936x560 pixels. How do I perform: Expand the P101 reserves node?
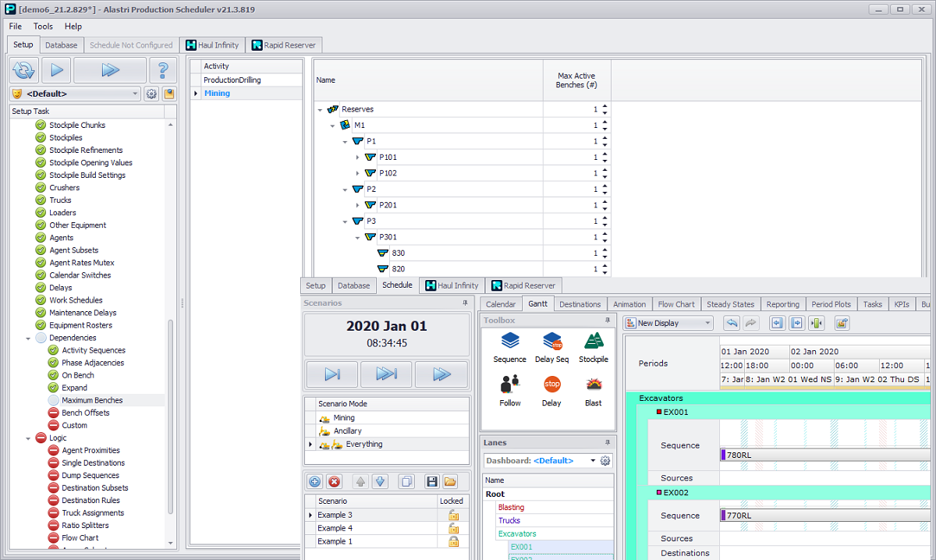[358, 158]
